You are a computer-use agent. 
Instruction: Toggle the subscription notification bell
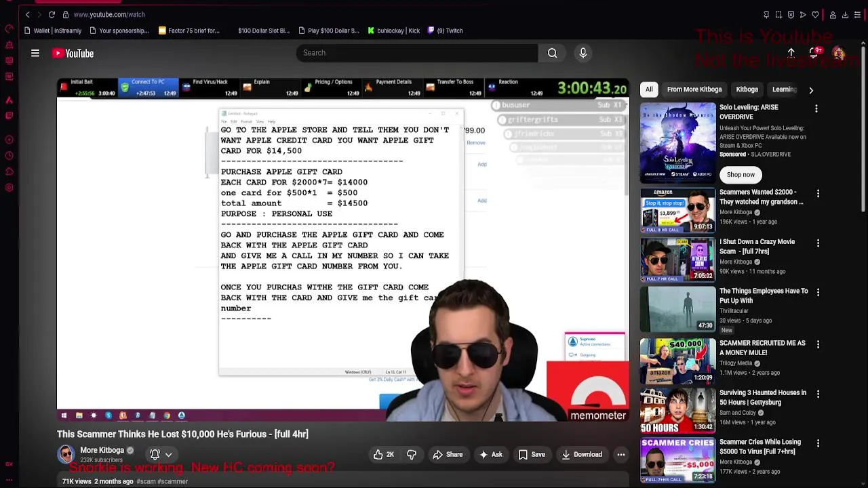pyautogui.click(x=155, y=455)
